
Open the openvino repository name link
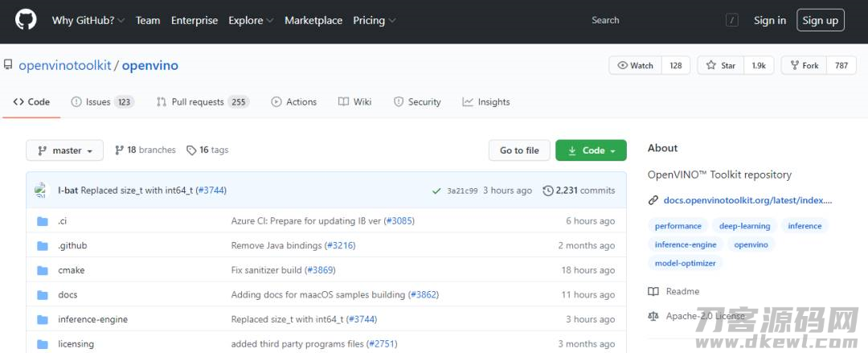150,65
